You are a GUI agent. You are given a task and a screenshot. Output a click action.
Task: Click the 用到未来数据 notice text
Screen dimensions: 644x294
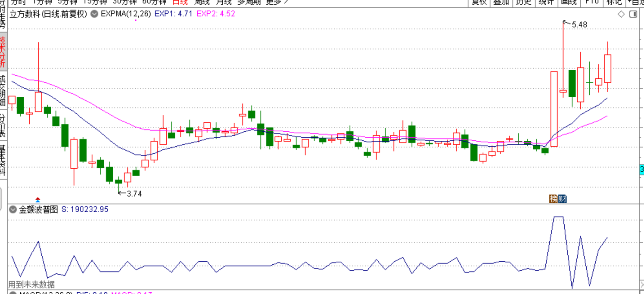pyautogui.click(x=32, y=284)
